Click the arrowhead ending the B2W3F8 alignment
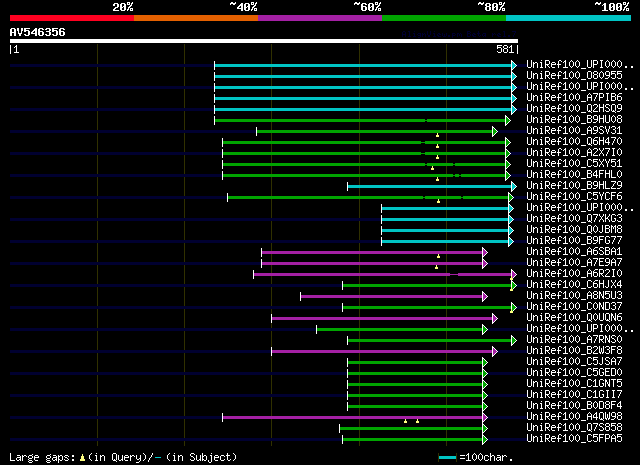 (495, 352)
